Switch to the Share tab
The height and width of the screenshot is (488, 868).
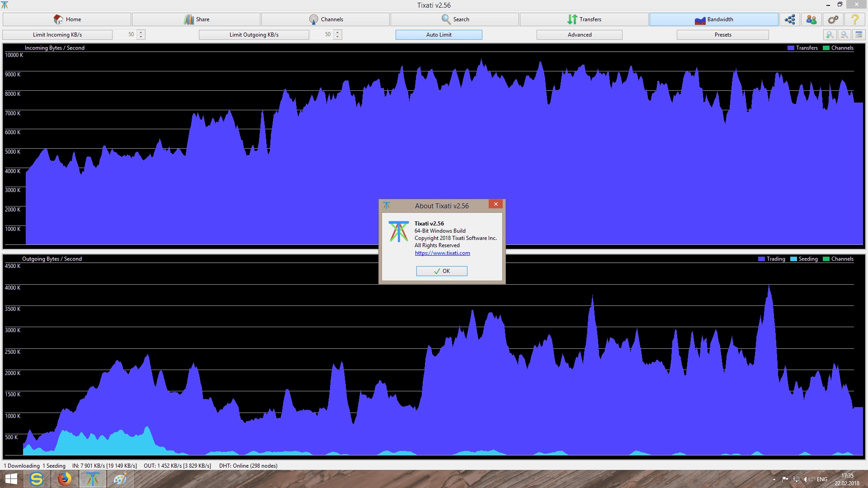pos(196,19)
